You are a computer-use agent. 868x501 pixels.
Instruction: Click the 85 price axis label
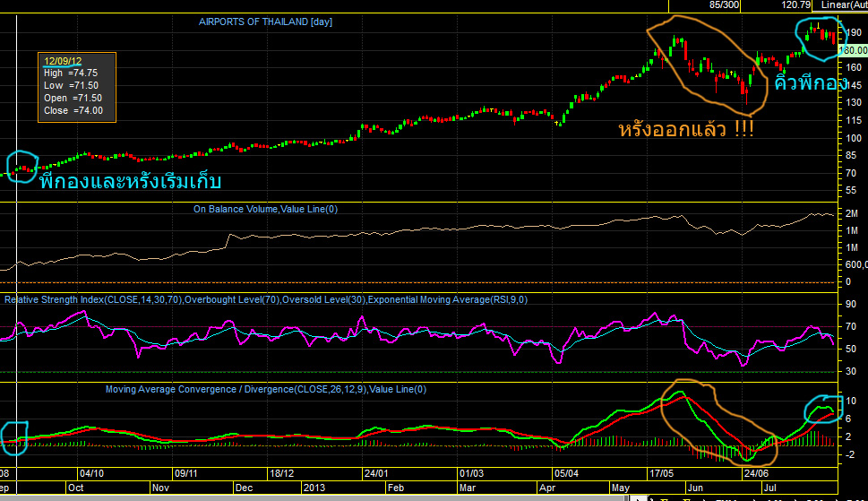pyautogui.click(x=851, y=156)
